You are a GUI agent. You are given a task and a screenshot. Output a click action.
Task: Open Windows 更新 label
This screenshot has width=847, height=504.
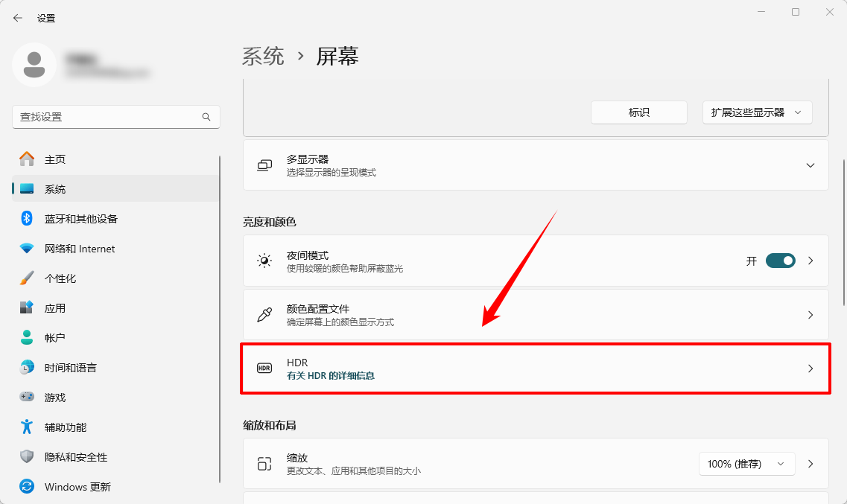tap(77, 487)
